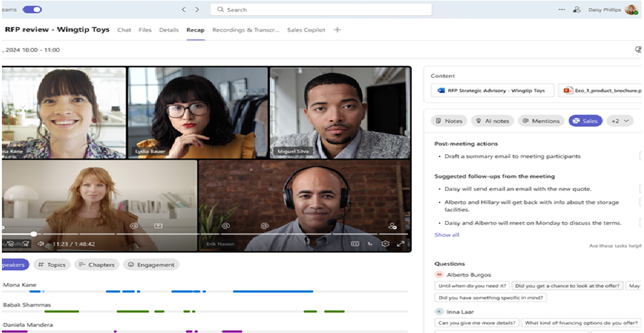
Task: Change playback speed 1x
Action: pyautogui.click(x=370, y=244)
